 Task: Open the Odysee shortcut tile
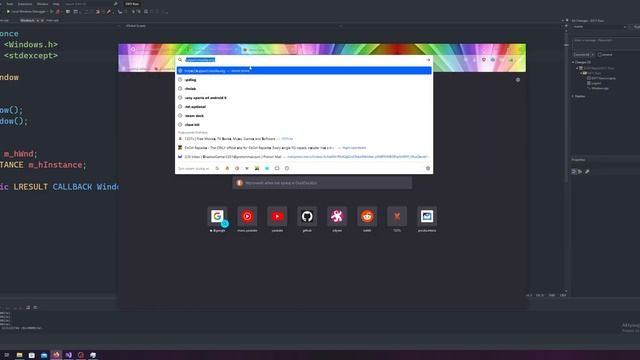point(337,216)
